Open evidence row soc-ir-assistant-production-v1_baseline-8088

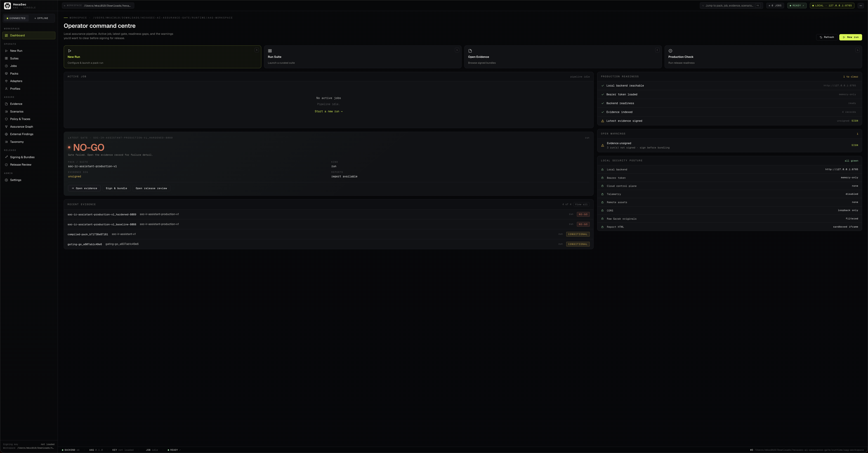[328, 224]
